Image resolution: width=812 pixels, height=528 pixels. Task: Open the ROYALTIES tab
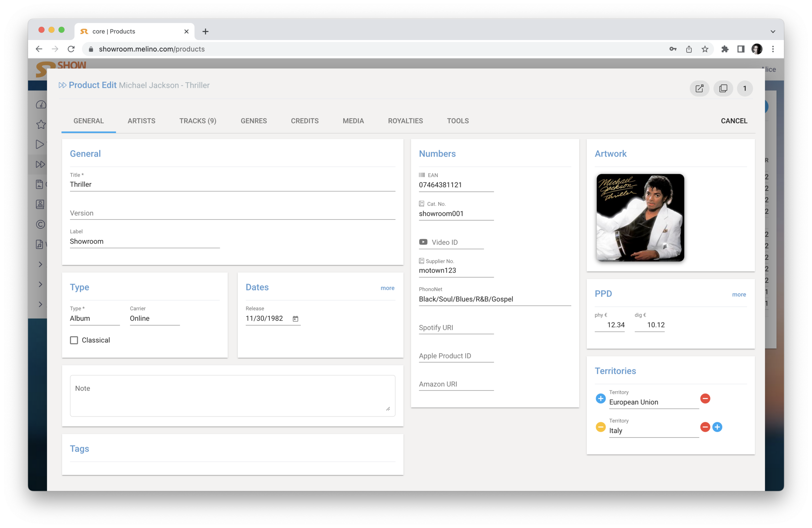tap(405, 121)
